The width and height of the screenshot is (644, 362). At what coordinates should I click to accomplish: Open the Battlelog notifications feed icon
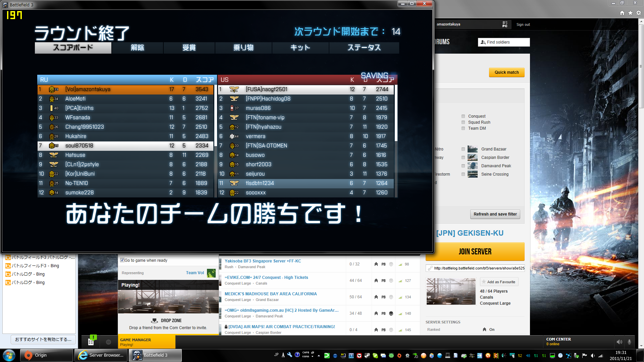pyautogui.click(x=91, y=342)
